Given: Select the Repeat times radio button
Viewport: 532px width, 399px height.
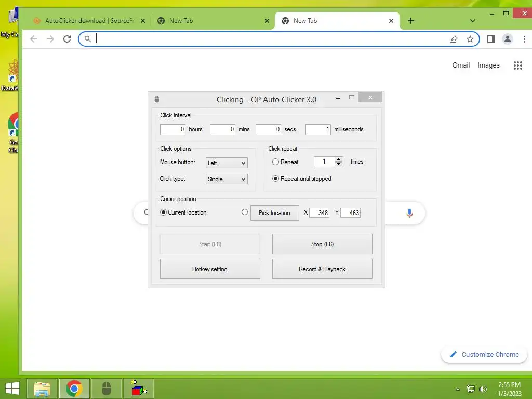Looking at the screenshot, I should click(275, 162).
